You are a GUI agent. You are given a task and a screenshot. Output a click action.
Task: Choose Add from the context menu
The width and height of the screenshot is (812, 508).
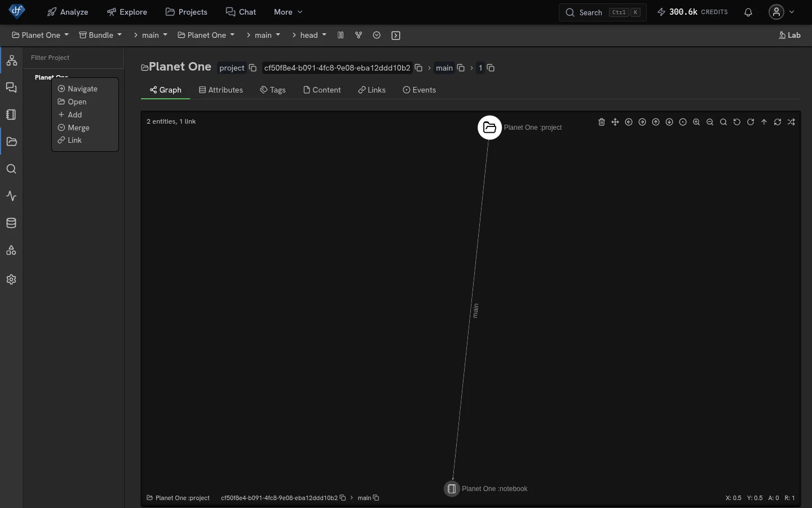coord(70,115)
